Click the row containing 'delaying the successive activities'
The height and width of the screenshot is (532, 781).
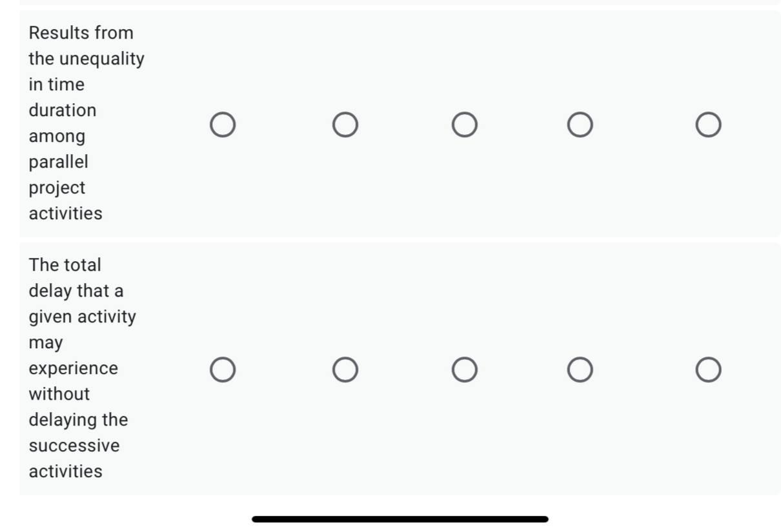(x=387, y=369)
